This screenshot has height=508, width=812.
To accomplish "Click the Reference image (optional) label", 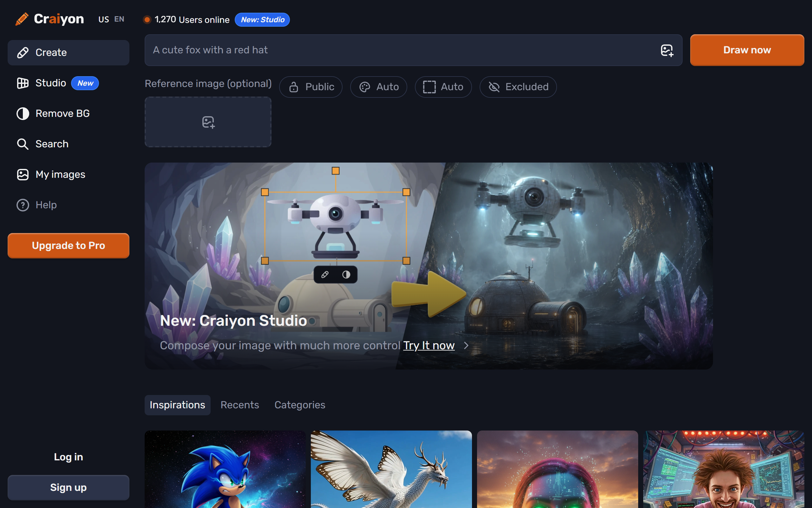I will tap(208, 84).
